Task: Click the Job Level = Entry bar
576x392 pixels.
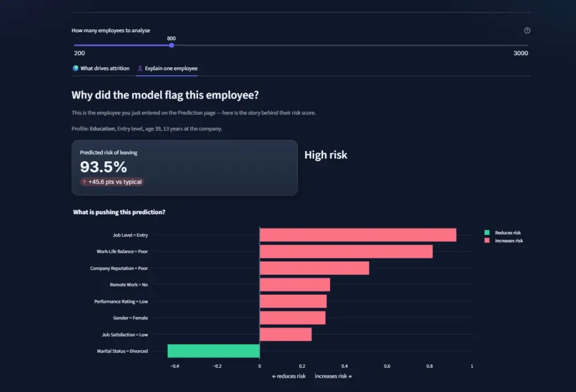Action: pos(358,235)
